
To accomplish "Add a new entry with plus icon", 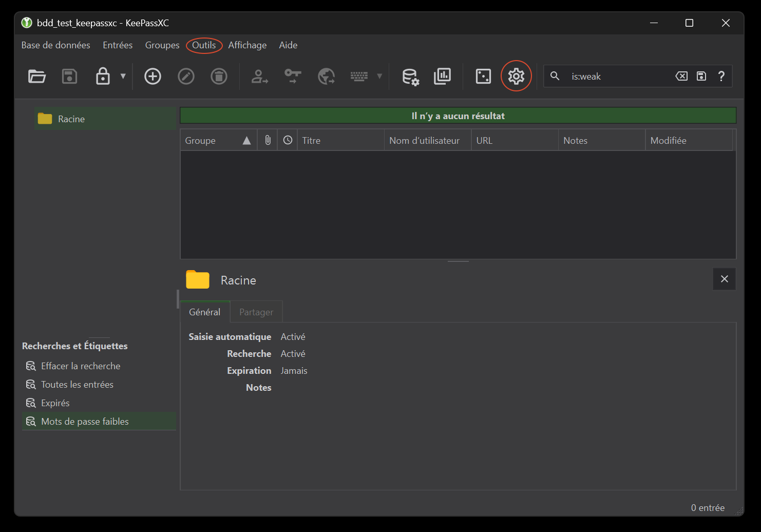I will (153, 77).
